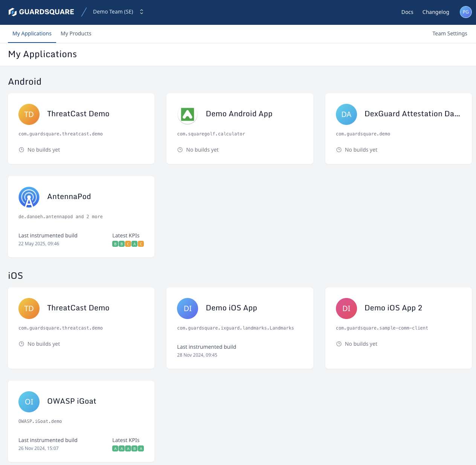Click the DA avatar for DexGuard Attestation
This screenshot has width=476, height=465.
pos(346,114)
